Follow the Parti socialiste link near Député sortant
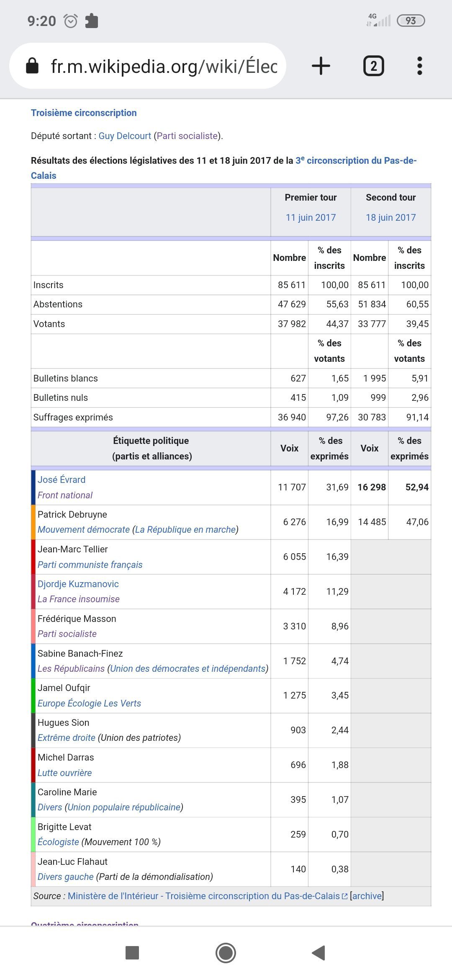 click(187, 136)
